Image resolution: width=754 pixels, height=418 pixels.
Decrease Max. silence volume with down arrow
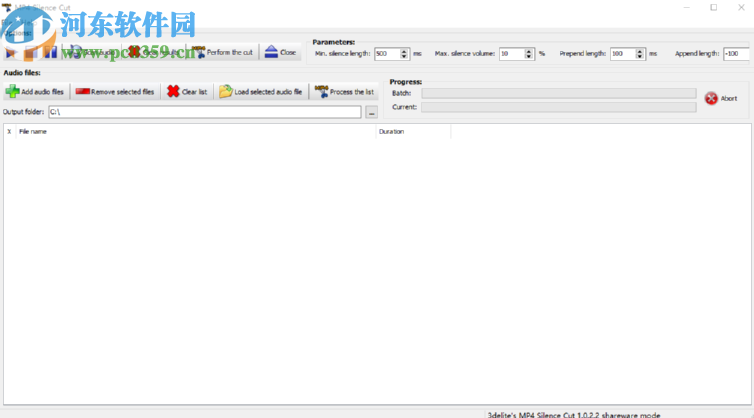coord(529,57)
